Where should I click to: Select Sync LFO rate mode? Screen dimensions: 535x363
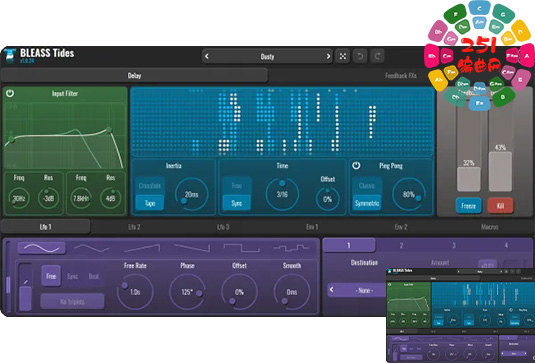coord(72,276)
